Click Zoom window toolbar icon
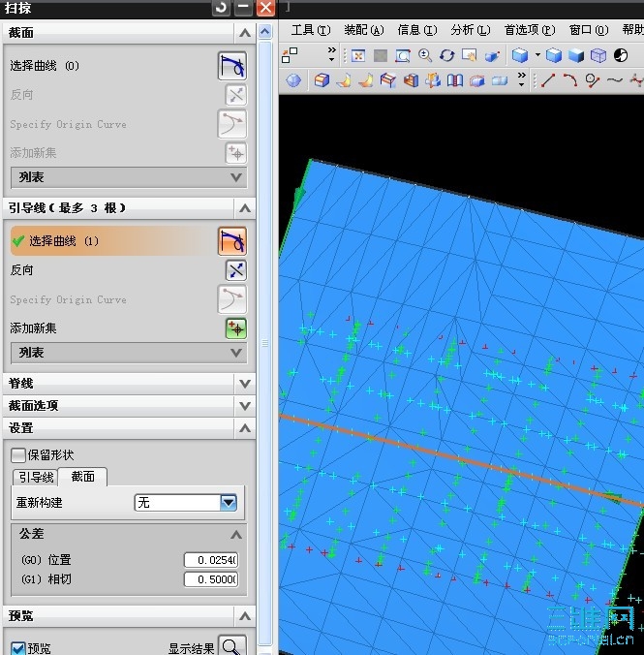Screen dimensions: 644x655 point(403,55)
